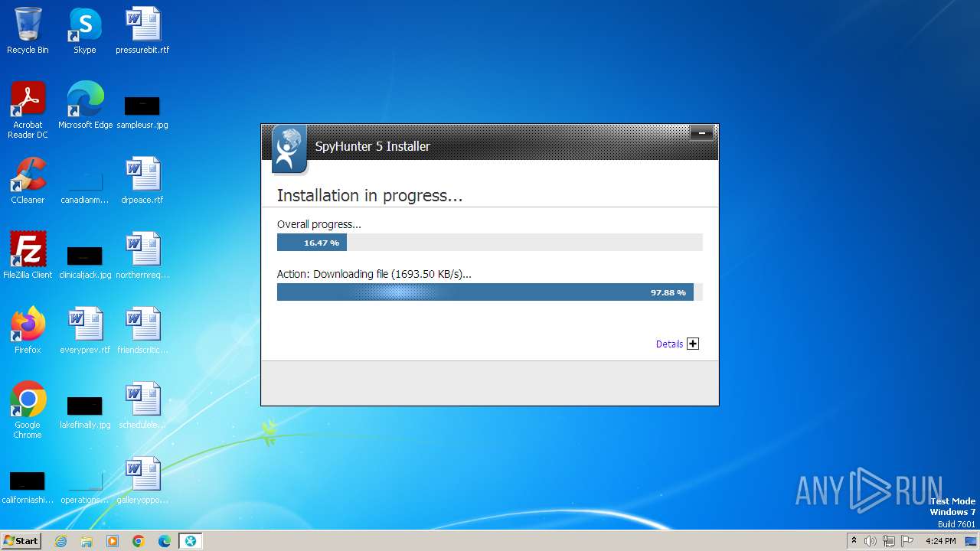
Task: Click the SpyHunter installer taskbar button
Action: coord(190,541)
